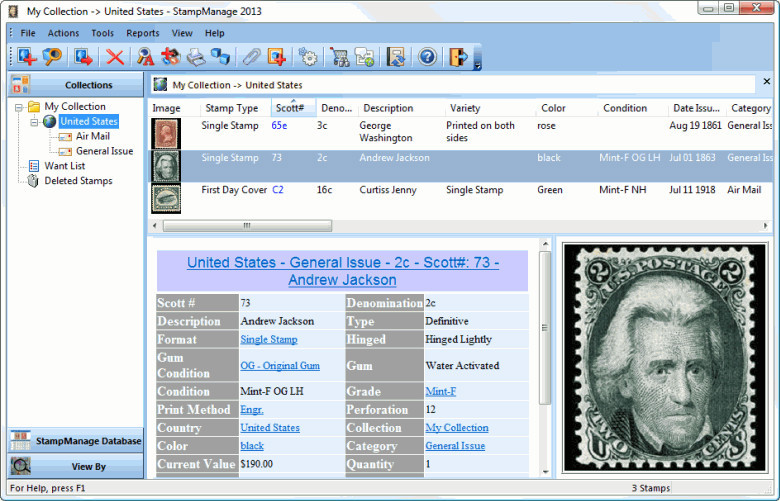Image resolution: width=780 pixels, height=501 pixels.
Task: Collapse the My Collection tree node
Action: coord(19,107)
